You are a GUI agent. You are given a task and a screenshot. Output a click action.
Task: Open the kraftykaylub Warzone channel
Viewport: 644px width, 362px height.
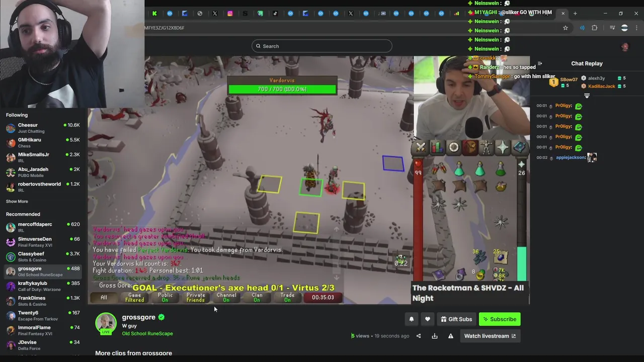click(43, 286)
